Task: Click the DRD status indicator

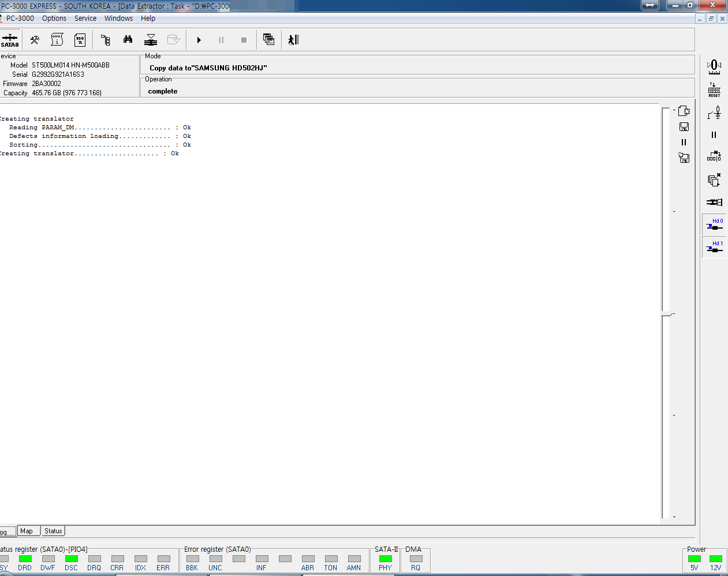Action: [25, 559]
